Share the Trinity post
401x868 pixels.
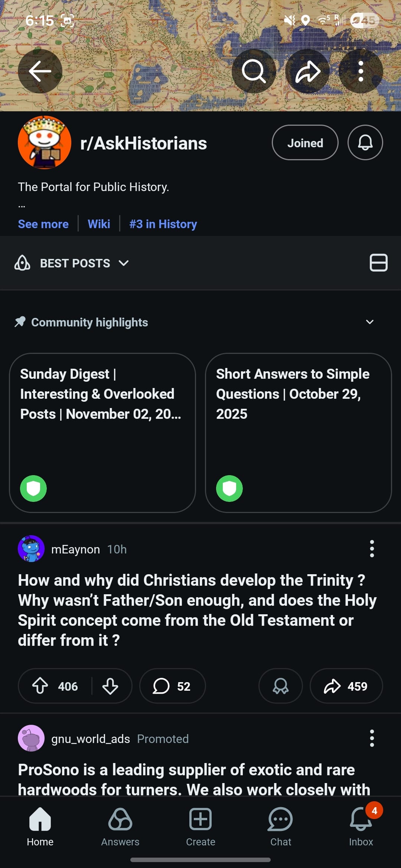(346, 686)
